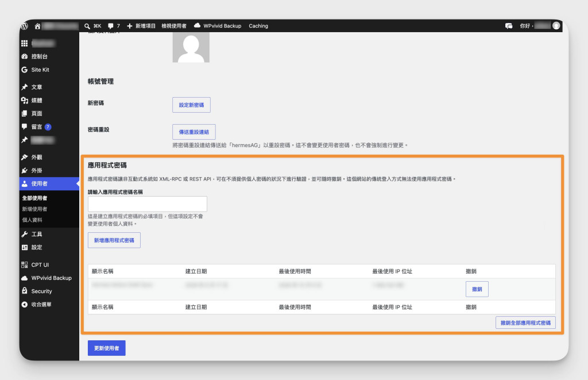588x380 pixels.
Task: Click the plus icon for 新增項目
Action: pyautogui.click(x=129, y=26)
